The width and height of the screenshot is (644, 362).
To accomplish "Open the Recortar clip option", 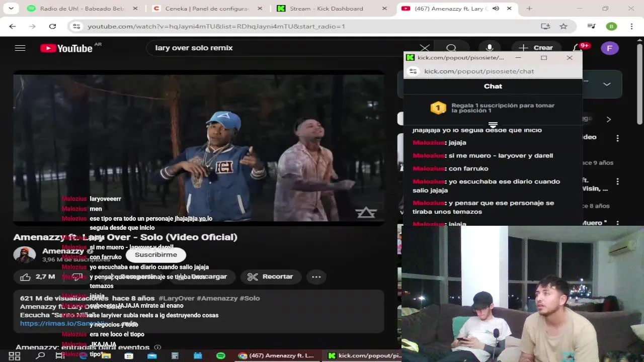I will (x=271, y=277).
